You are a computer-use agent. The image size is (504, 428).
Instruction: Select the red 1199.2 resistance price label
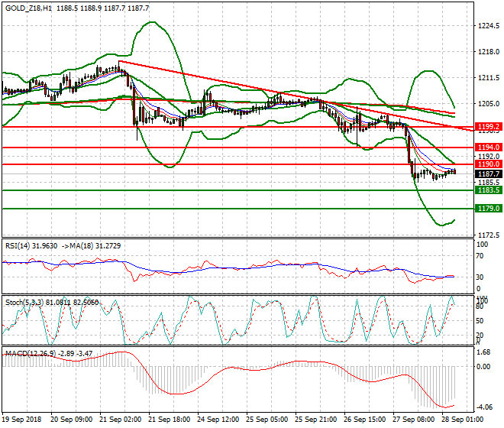pyautogui.click(x=487, y=126)
